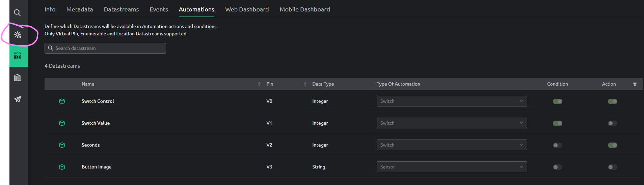
Task: Click the paper plane sidebar icon
Action: coord(18,99)
